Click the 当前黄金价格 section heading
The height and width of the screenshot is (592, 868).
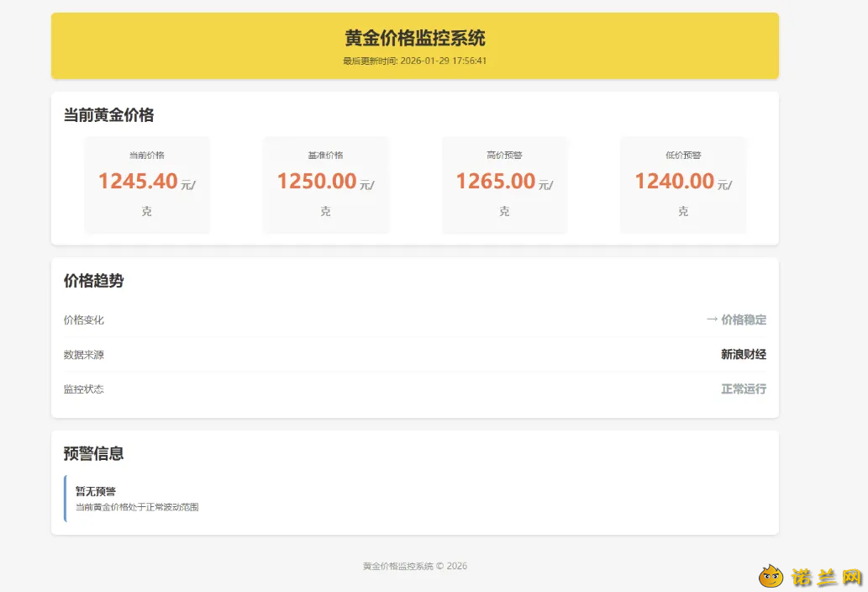(108, 115)
